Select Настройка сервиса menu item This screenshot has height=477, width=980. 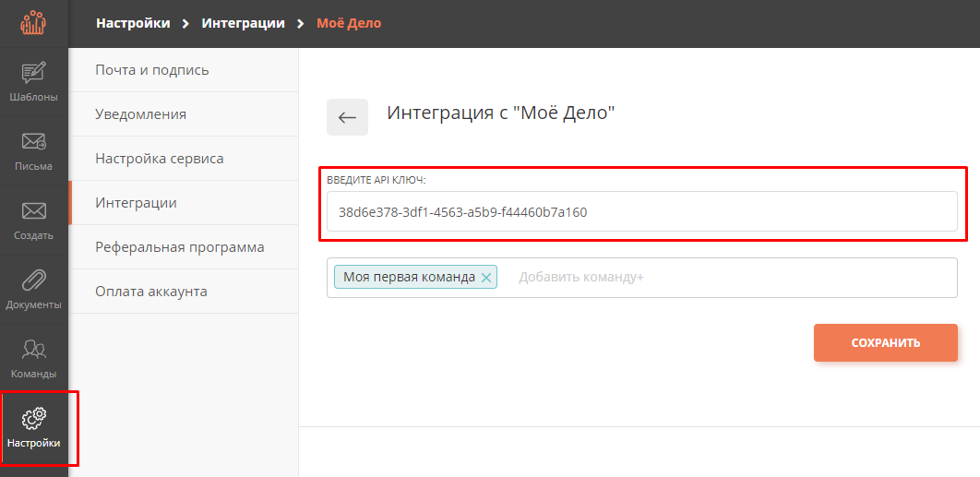point(183,159)
